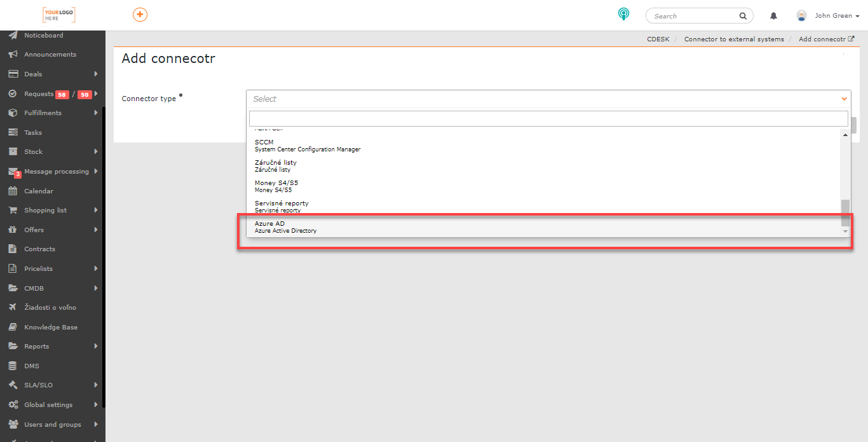Click the Requests 50 badge
Screen dimensions: 868x442
pyautogui.click(x=85, y=95)
